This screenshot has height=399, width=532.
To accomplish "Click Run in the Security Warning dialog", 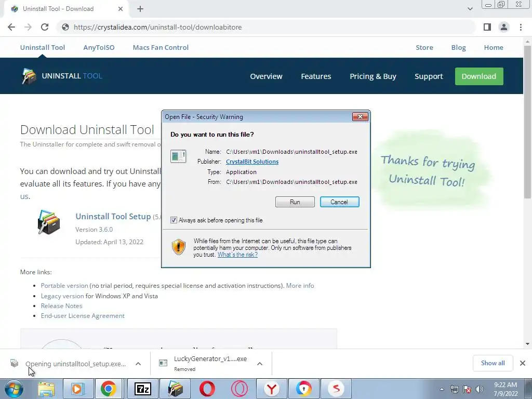I will [x=295, y=202].
